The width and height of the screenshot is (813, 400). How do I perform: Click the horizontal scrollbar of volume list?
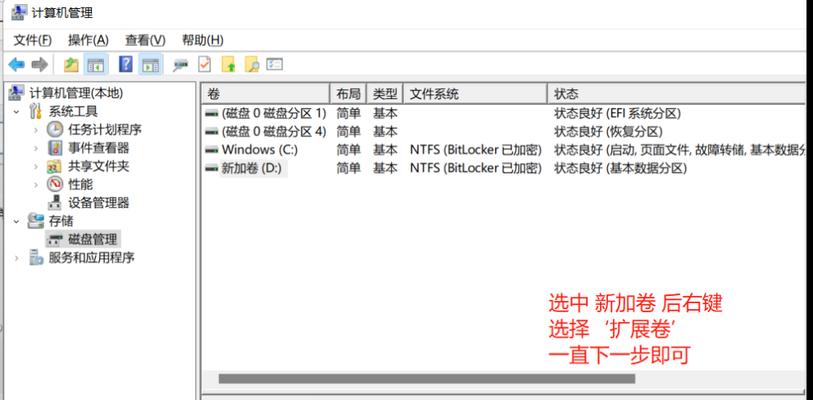point(427,379)
